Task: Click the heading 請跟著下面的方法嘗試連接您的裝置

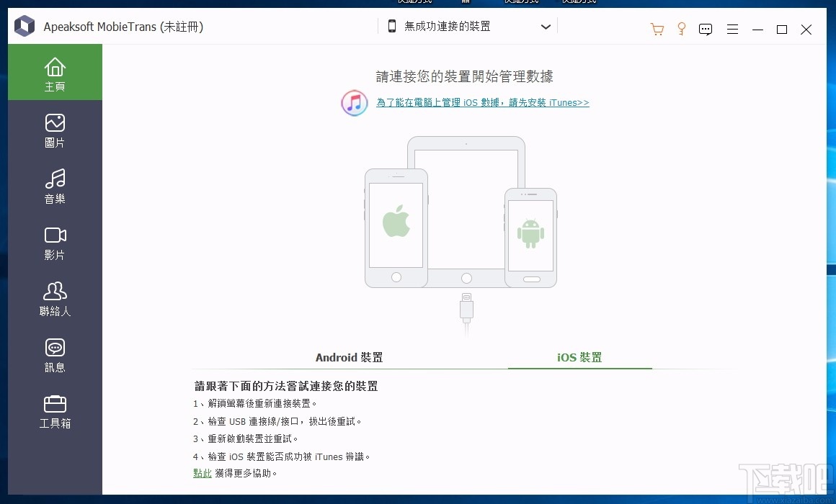Action: 286,386
